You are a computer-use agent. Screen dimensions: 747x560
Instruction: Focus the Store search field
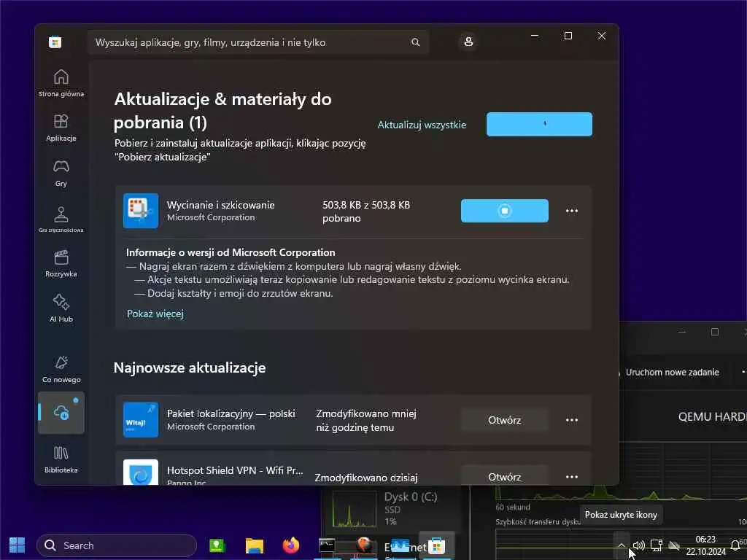(258, 42)
